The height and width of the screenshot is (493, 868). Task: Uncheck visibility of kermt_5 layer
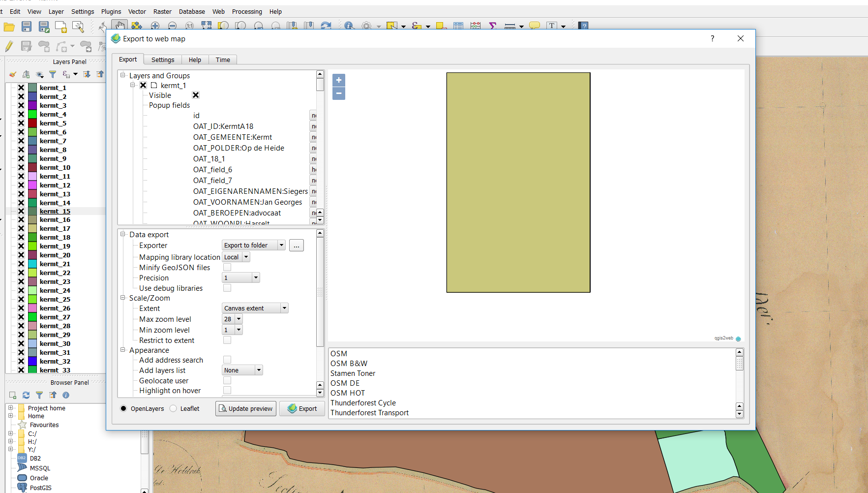point(21,123)
